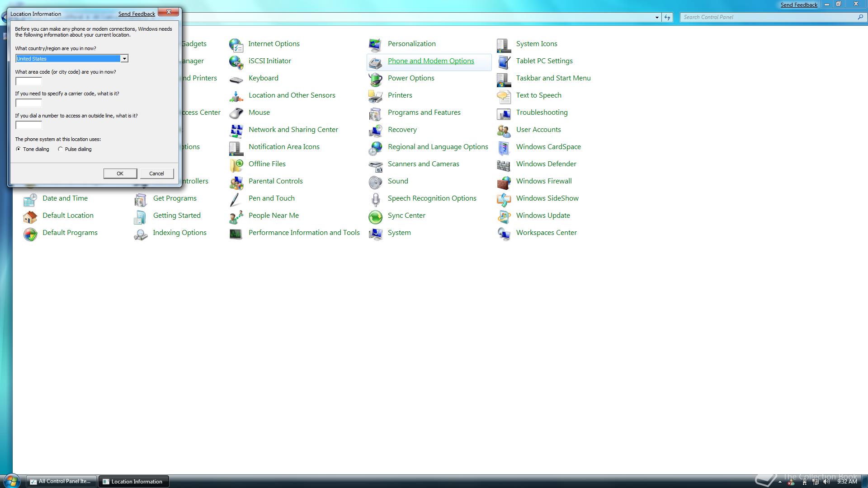Click the Programs and Features icon
The height and width of the screenshot is (488, 868).
375,113
